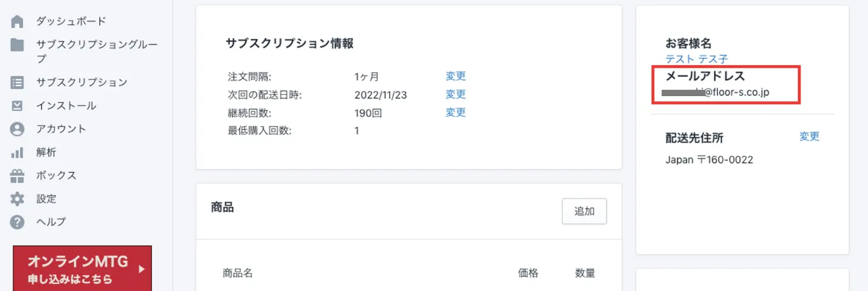Go to the アカウント menu item
Screen dimensions: 868x291
(61, 129)
